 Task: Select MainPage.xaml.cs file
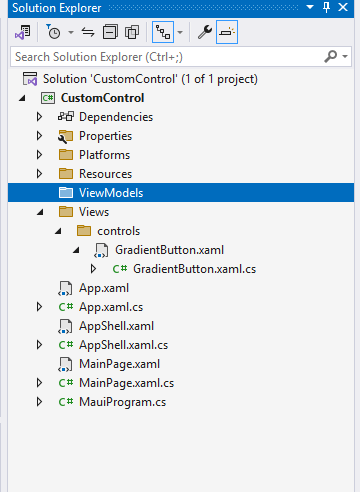(126, 383)
